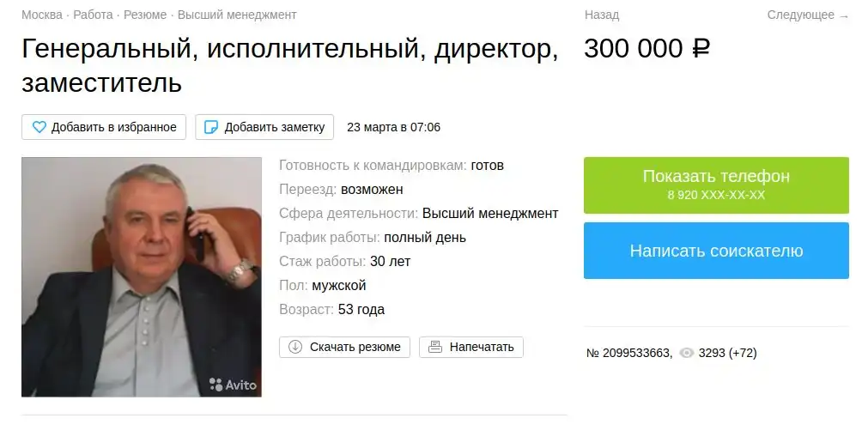Print the resume with Напечатать

tap(471, 347)
